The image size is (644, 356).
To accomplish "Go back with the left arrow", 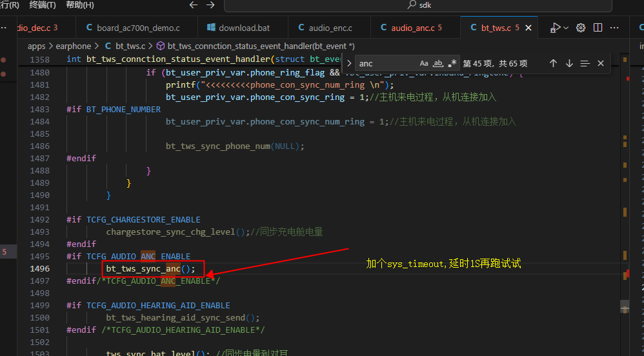I will click(x=194, y=5).
